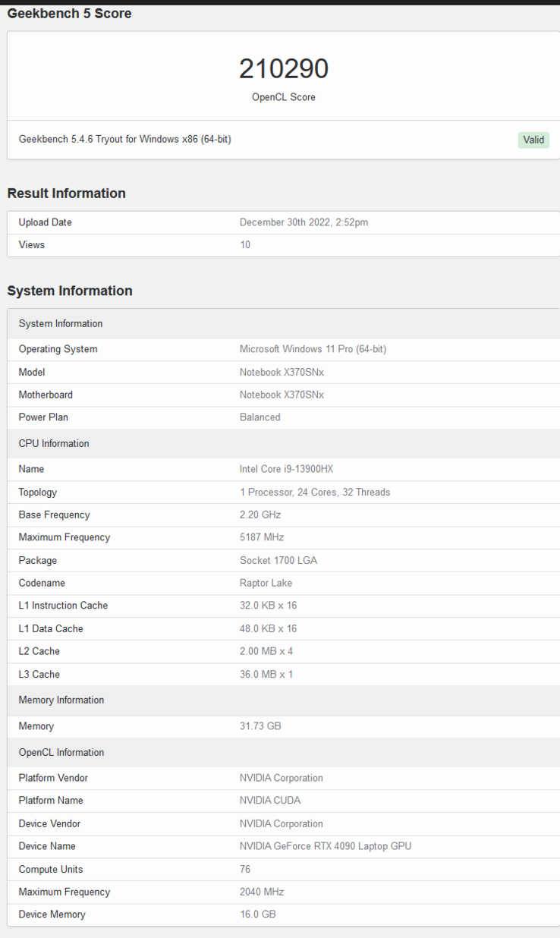Select 36.0 MB x 1 cache value
This screenshot has width=560, height=938.
pos(266,674)
